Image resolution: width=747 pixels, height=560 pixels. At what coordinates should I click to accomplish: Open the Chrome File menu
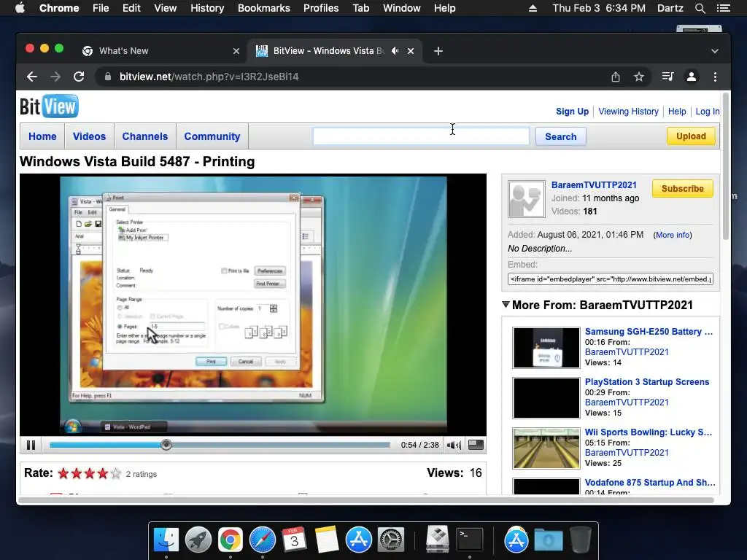[x=101, y=8]
